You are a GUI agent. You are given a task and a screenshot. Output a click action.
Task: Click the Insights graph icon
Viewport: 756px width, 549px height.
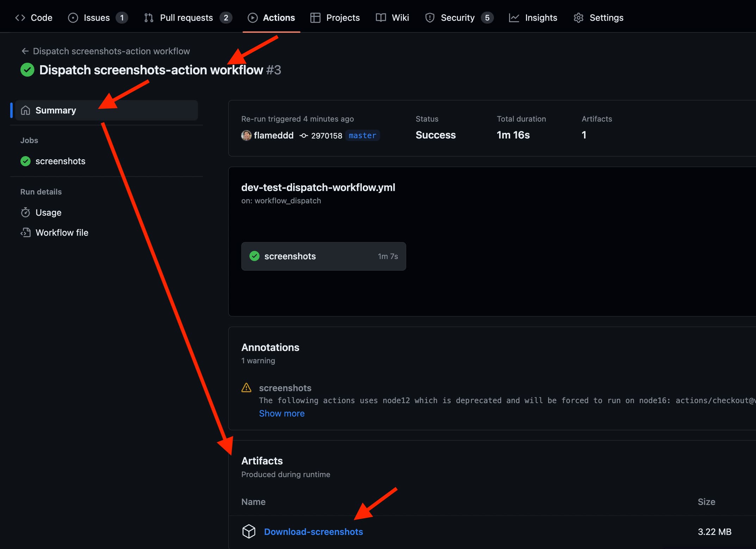[x=514, y=18]
